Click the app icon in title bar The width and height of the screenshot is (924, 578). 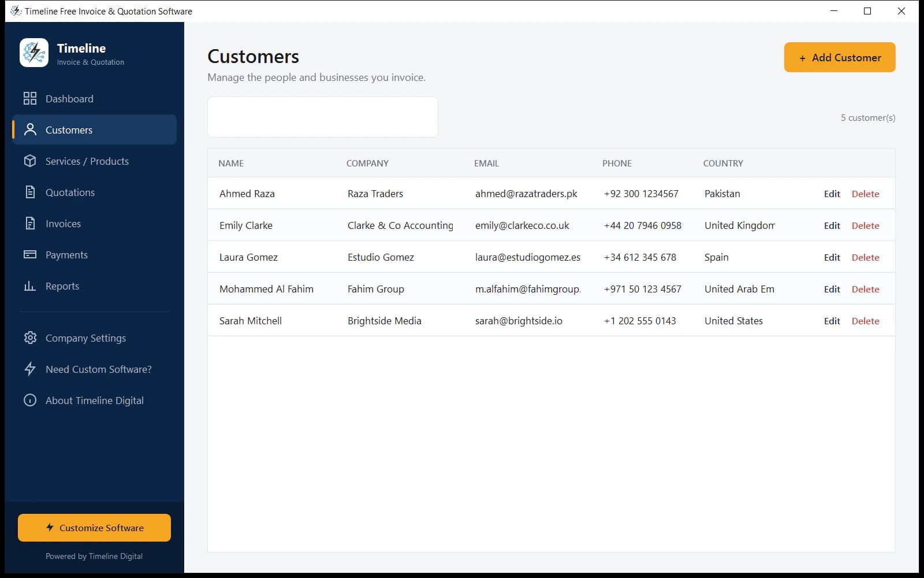point(16,11)
